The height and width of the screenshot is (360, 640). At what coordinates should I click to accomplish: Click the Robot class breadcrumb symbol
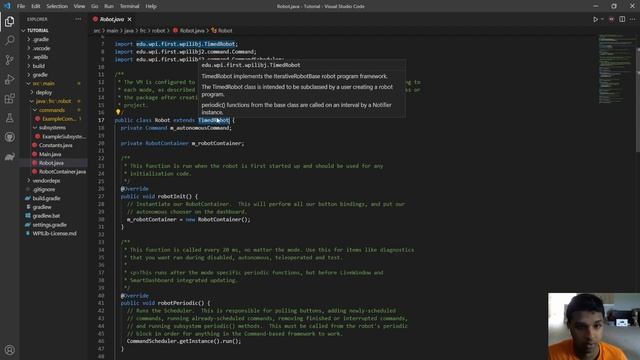pos(222,31)
